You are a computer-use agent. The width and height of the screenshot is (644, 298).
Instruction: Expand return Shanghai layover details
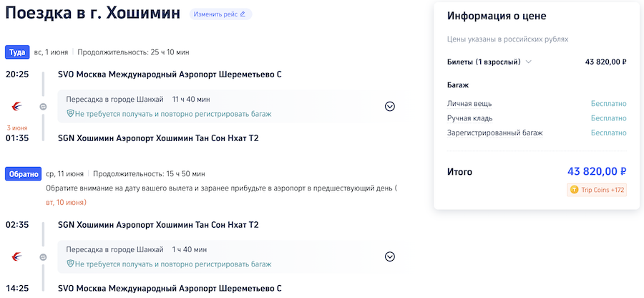pyautogui.click(x=390, y=256)
